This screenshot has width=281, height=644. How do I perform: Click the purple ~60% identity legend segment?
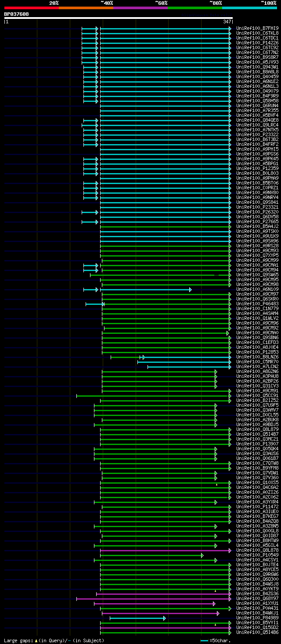click(140, 8)
